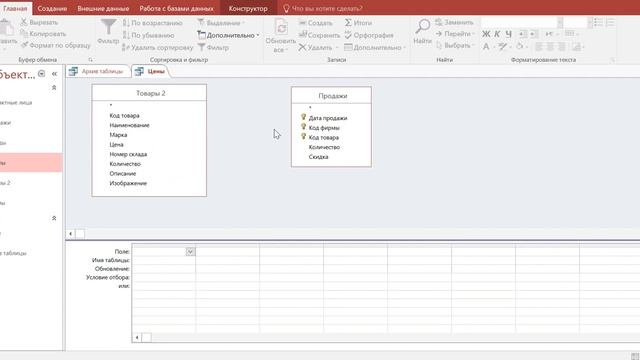This screenshot has width=640, height=360.
Task: Click table pane left scroll arrow
Action: [71, 234]
